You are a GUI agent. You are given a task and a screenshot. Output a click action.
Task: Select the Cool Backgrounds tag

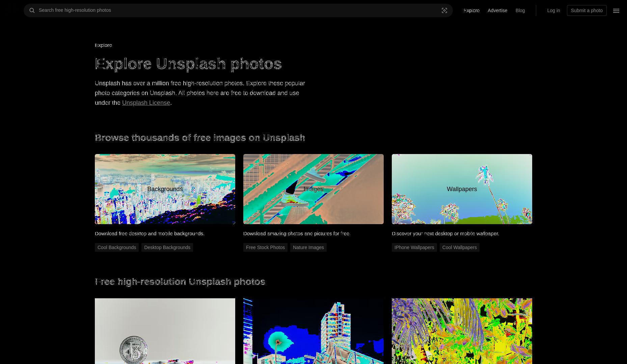point(117,247)
